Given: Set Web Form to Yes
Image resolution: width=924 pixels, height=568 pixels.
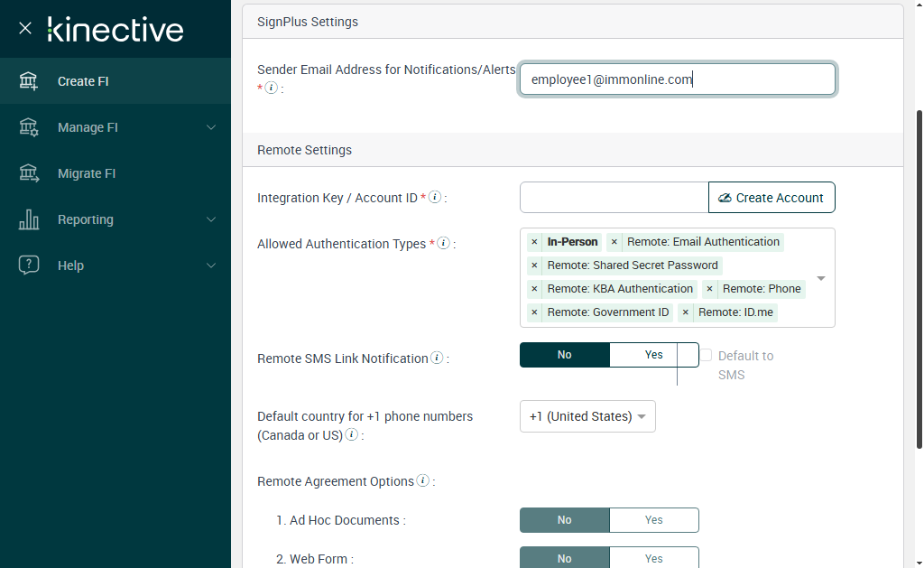Looking at the screenshot, I should (654, 558).
